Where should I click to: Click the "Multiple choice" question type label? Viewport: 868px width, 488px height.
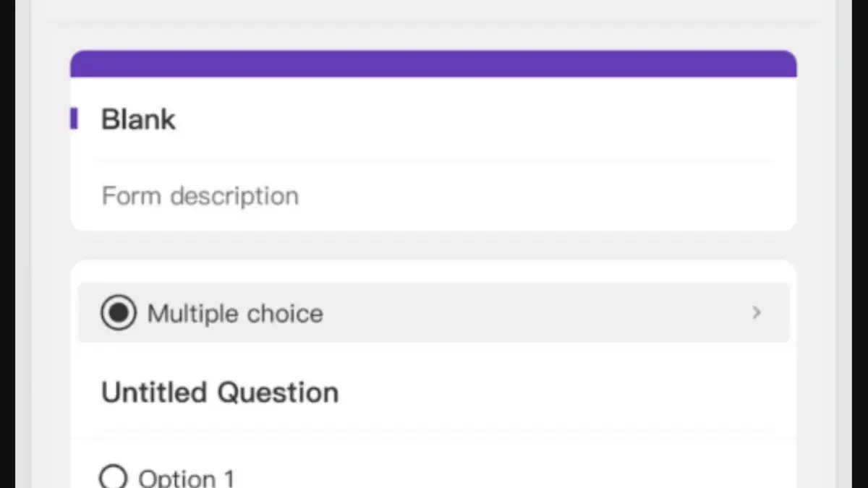pyautogui.click(x=235, y=314)
